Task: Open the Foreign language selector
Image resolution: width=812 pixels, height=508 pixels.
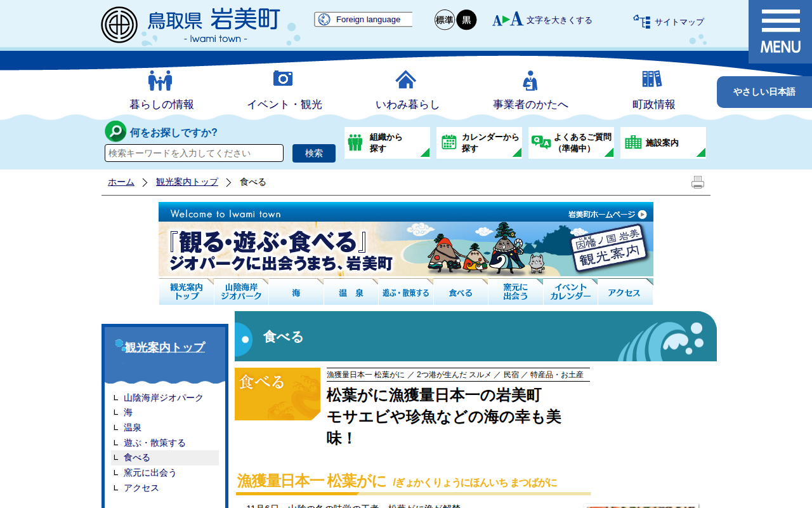Action: point(363,20)
